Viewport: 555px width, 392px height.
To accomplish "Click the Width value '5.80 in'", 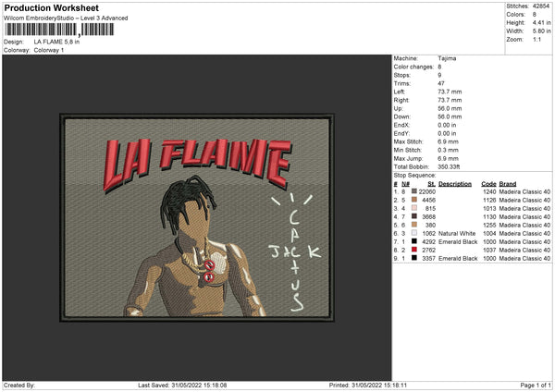I will tap(541, 31).
